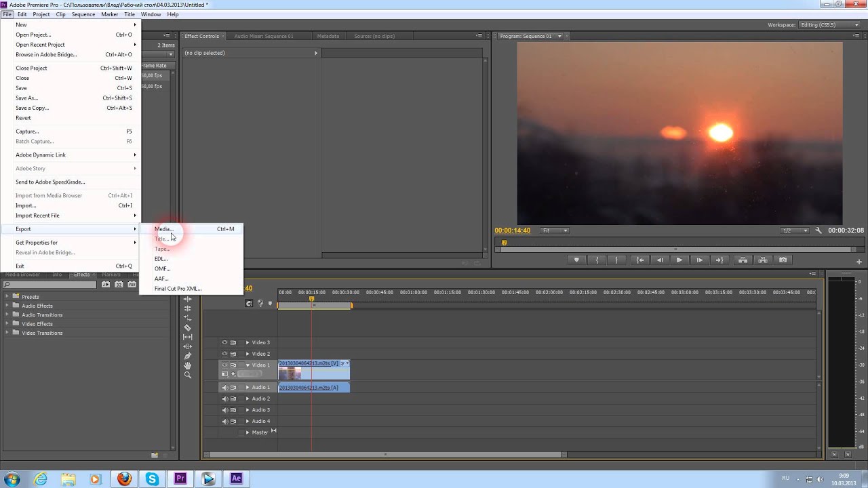Select the Pen tool
This screenshot has width=868, height=488.
point(188,356)
